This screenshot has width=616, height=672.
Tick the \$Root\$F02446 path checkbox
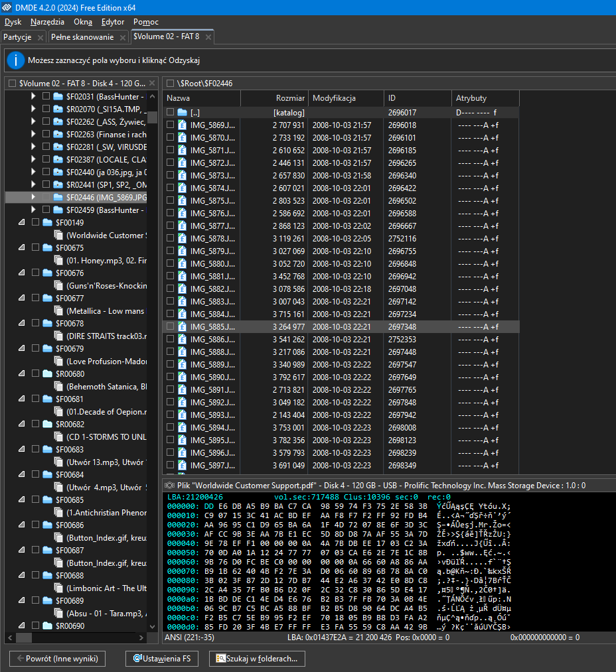171,83
